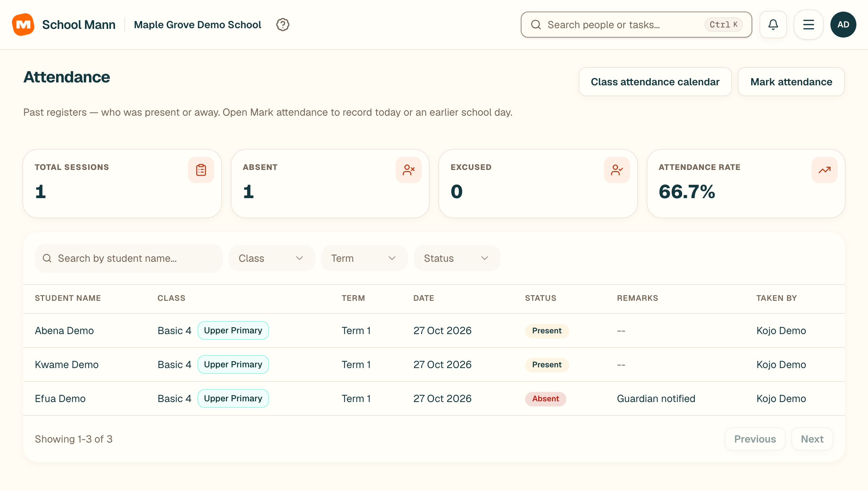Expand the Class filter dropdown
Screen dimensions: 868x491
pos(272,258)
